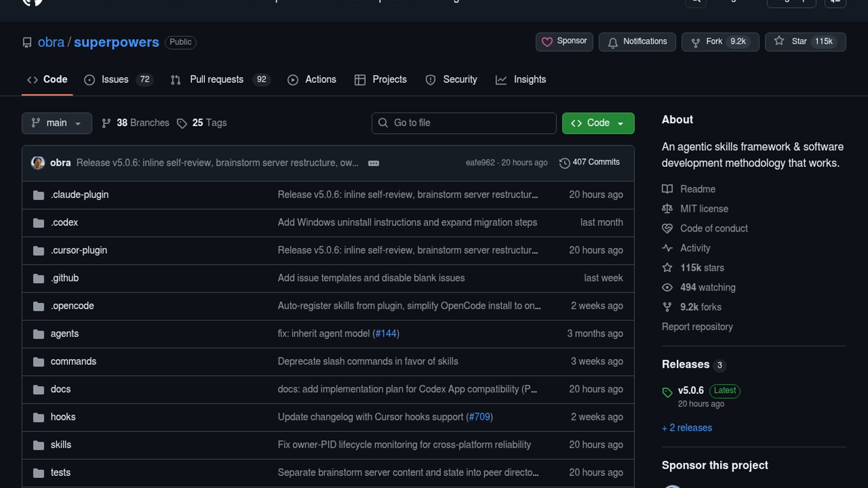Switch to the Issues tab
Screen dimensions: 868x488
click(x=115, y=80)
